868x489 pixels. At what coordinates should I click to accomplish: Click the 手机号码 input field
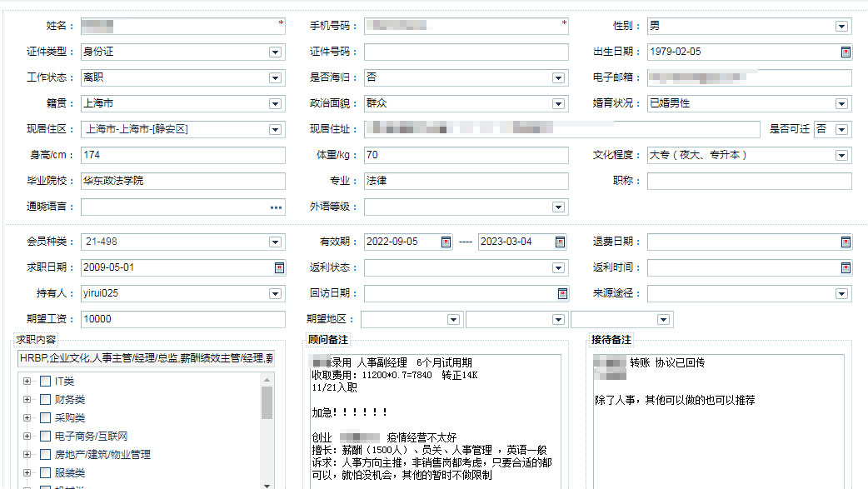[466, 27]
